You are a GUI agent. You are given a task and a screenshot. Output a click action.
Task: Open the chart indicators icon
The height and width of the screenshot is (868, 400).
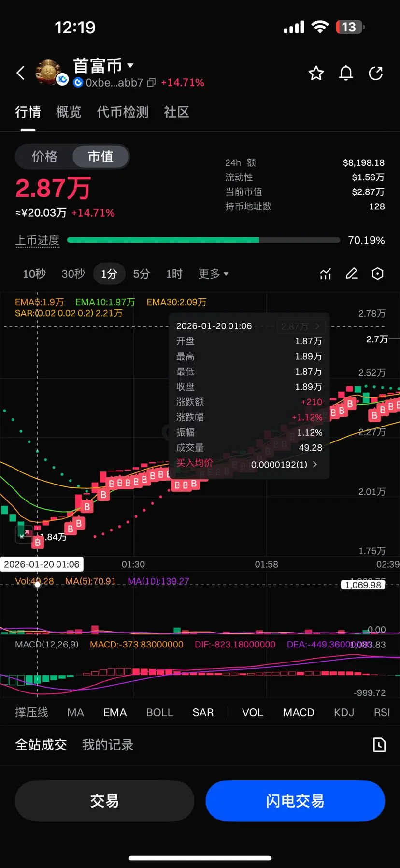[326, 274]
